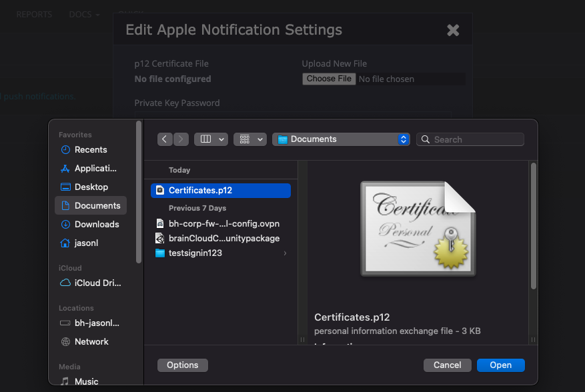Click the Options button
Screen dimensions: 585x392
[x=183, y=365]
